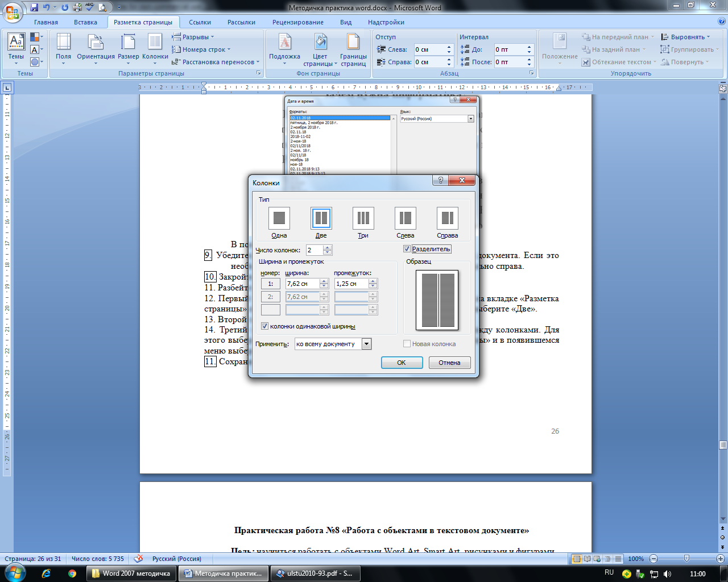Switch to print layout view in status bar

point(577,559)
